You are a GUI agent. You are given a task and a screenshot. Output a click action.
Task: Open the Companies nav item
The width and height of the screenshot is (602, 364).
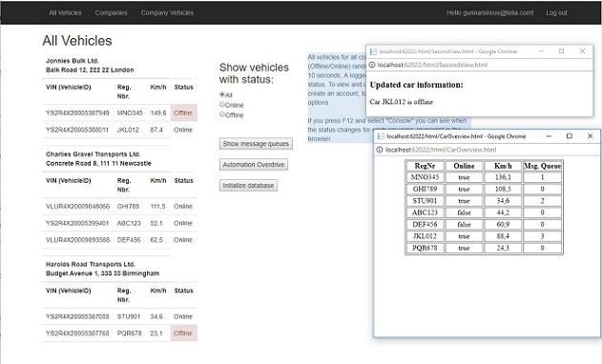pos(111,12)
